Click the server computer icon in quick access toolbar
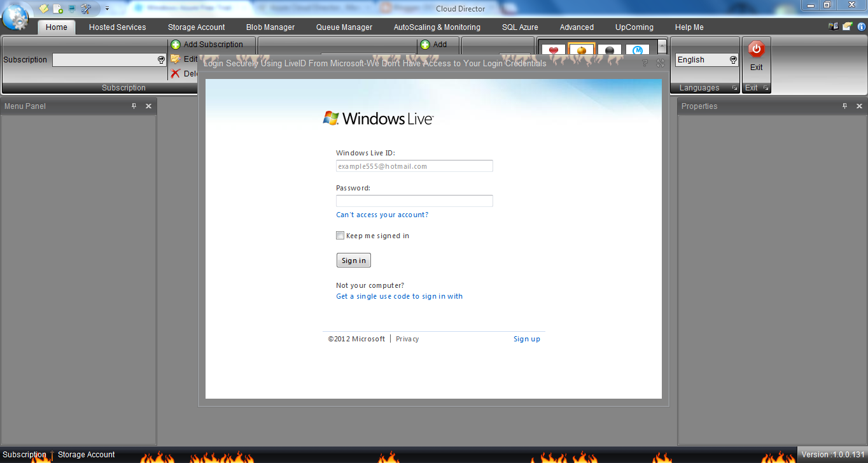This screenshot has height=463, width=868. [71, 9]
